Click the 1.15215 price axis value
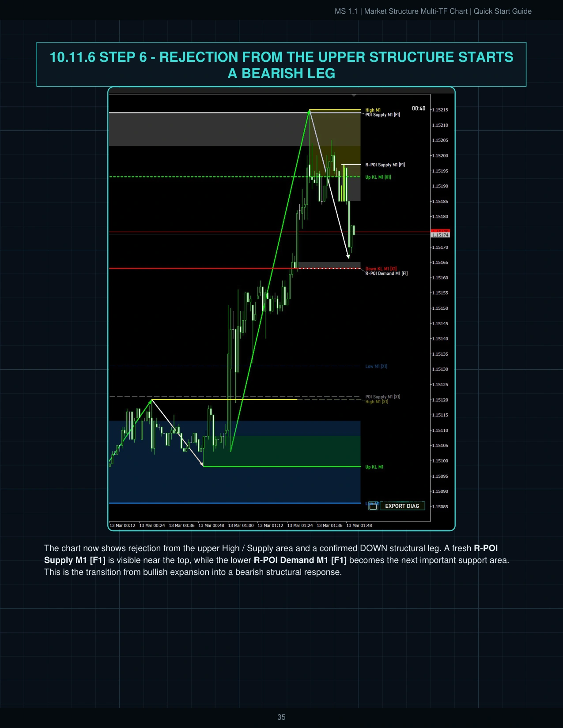Image resolution: width=563 pixels, height=728 pixels. pos(440,110)
